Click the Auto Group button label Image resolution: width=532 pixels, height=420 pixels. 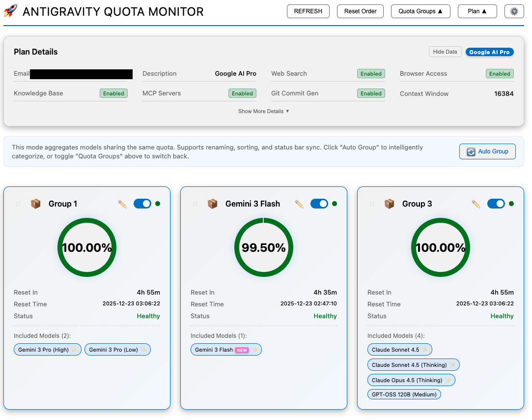(493, 151)
